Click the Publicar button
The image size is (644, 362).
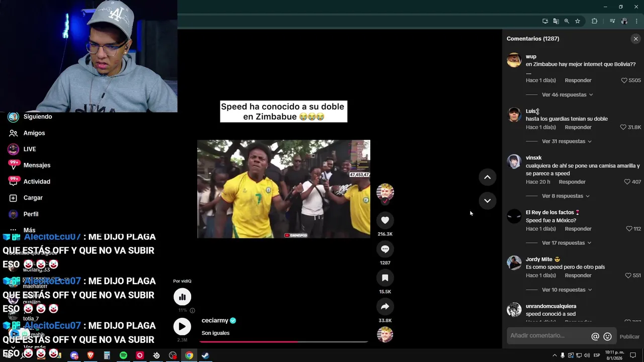point(629,337)
